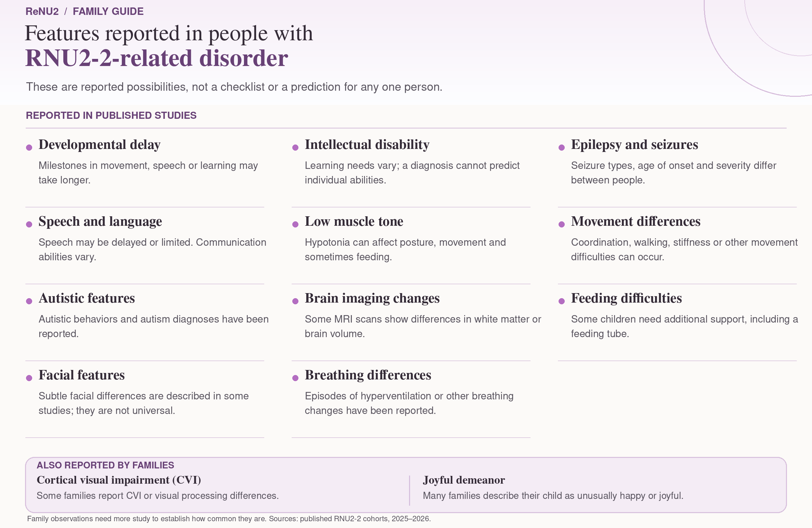
Task: Select the FAMILY GUIDE breadcrumb label
Action: point(108,11)
